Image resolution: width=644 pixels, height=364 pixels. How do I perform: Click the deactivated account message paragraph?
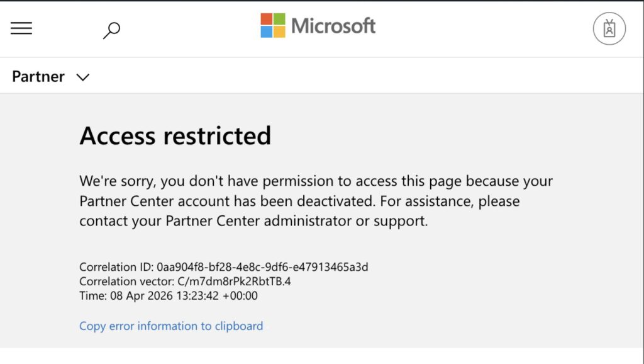(316, 201)
